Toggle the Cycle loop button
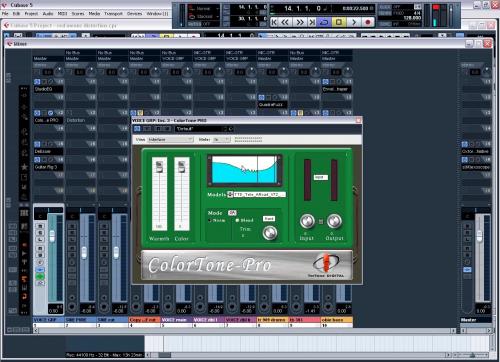The image size is (500, 362). (324, 22)
